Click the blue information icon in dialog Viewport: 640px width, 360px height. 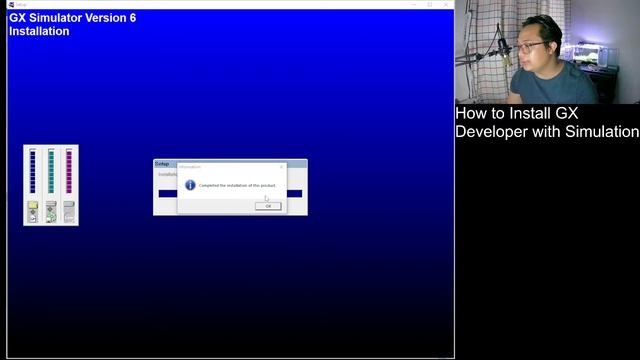click(x=190, y=185)
